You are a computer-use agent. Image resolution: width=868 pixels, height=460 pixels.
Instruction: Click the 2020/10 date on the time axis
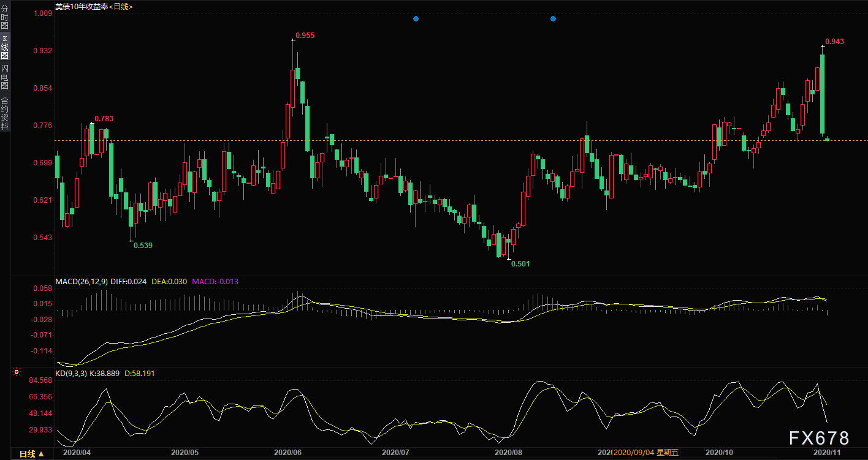[x=720, y=453]
